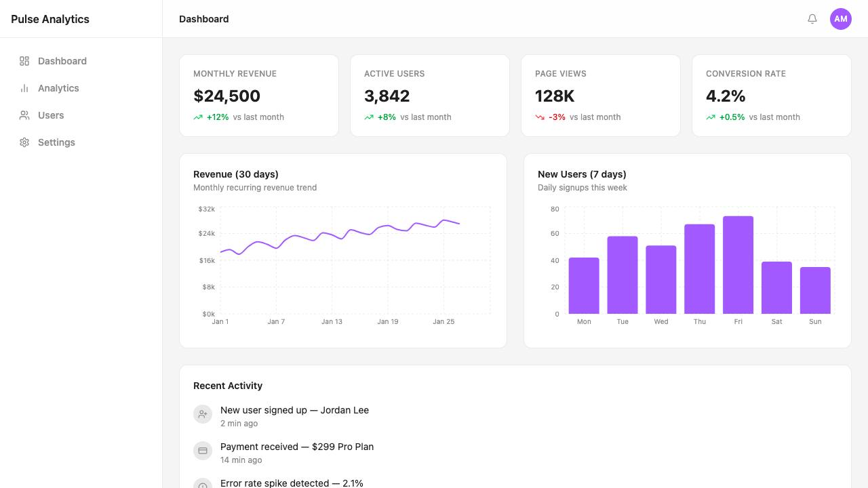Click the Dashboard grid icon in sidebar

point(24,61)
